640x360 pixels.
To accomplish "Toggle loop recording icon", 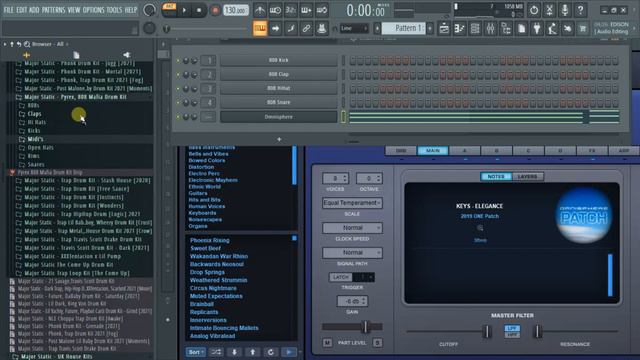I will 322,10.
